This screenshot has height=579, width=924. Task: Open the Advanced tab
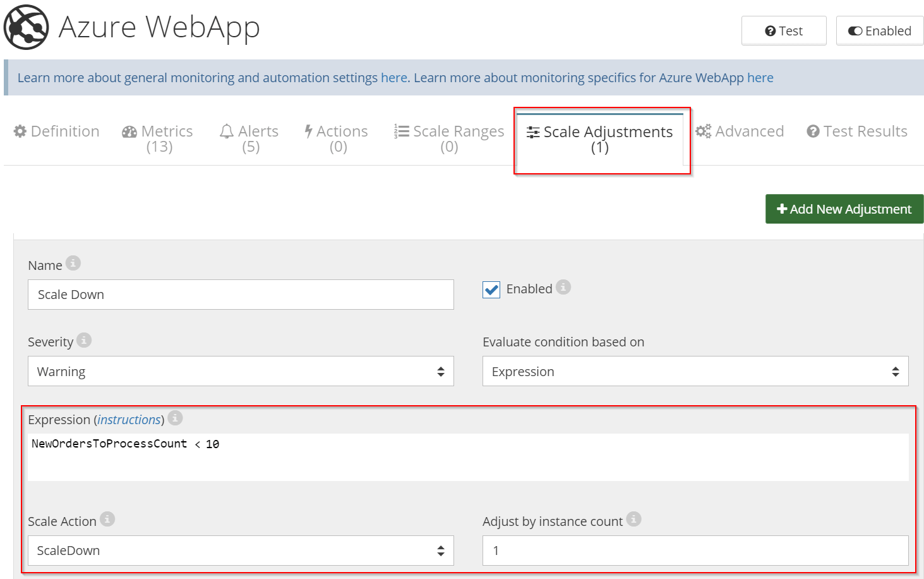[740, 131]
